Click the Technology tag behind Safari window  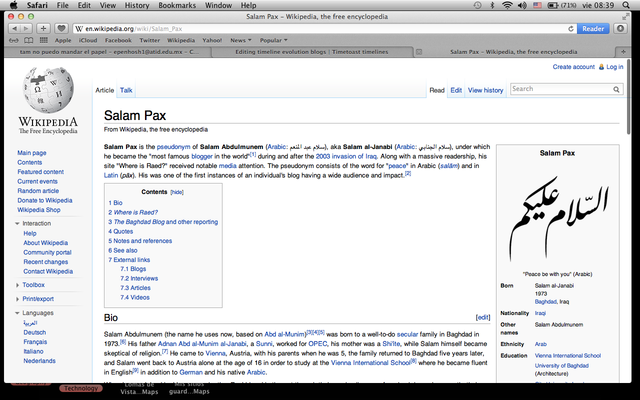(81, 389)
